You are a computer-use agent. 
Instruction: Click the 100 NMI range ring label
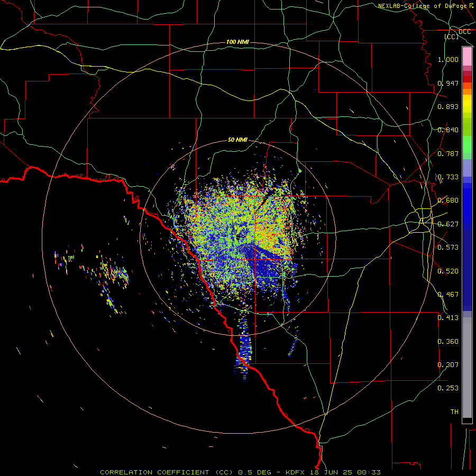pos(237,42)
